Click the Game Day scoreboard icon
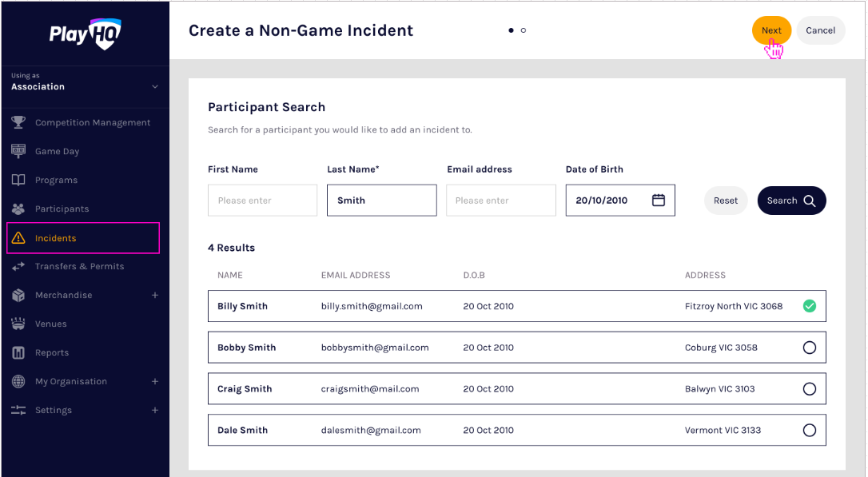 point(18,151)
